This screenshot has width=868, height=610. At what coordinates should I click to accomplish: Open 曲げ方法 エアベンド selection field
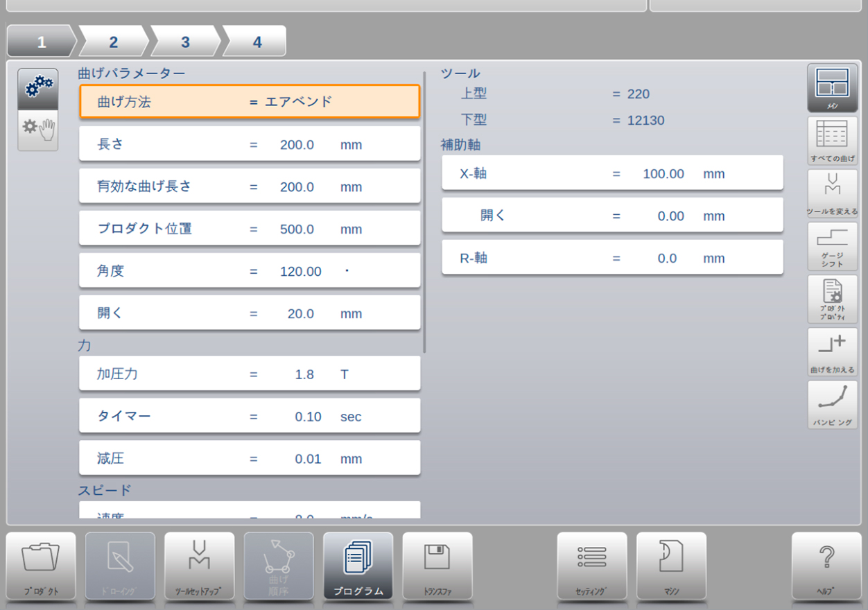(x=250, y=102)
